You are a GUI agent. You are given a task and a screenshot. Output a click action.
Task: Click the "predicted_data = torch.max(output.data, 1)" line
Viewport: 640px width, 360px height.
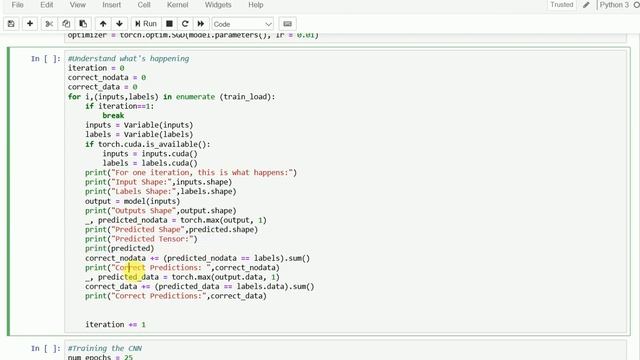point(182,277)
